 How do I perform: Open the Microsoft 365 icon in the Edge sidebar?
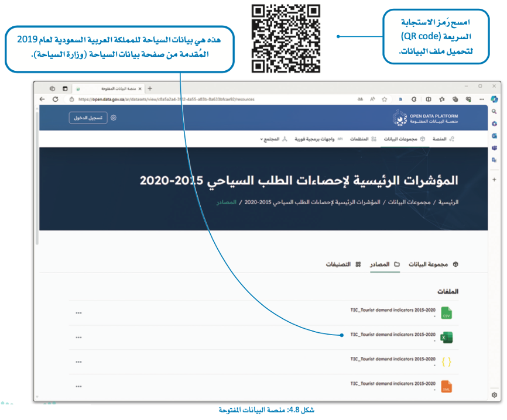tap(494, 124)
